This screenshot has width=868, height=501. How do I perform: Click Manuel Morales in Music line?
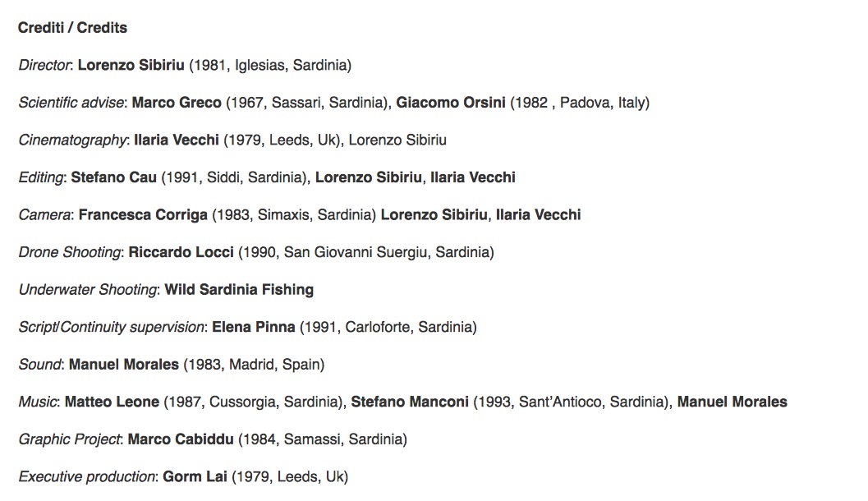click(x=732, y=402)
